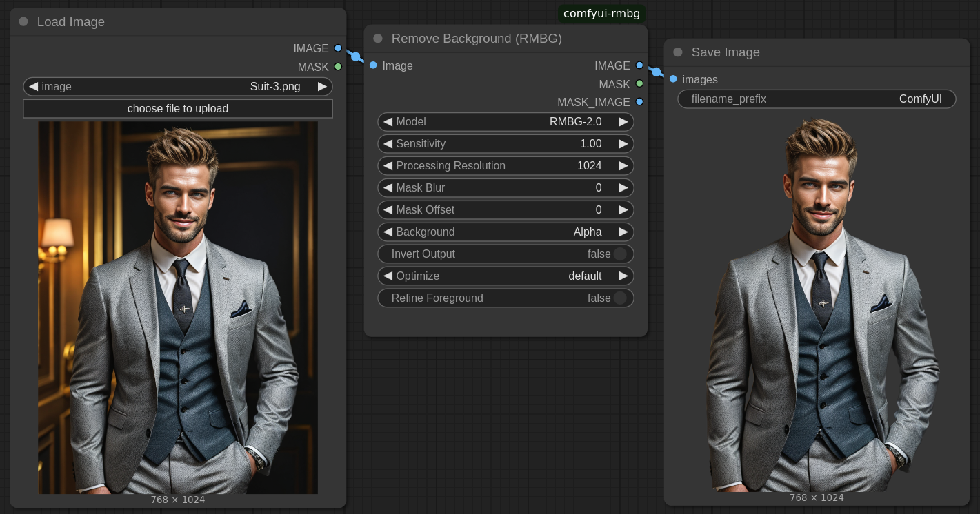Click the RMBG node MASK output socket
Screen dimensions: 980x514
click(x=639, y=83)
